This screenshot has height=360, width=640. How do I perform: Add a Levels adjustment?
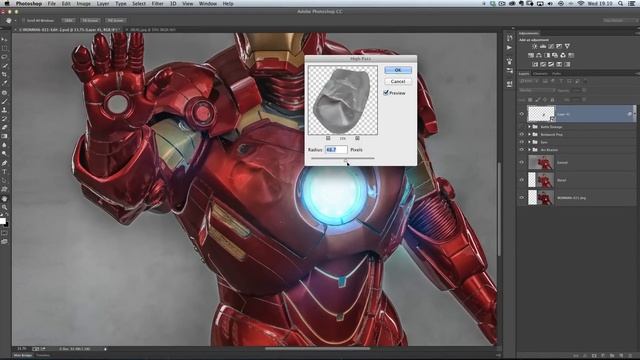pyautogui.click(x=543, y=46)
